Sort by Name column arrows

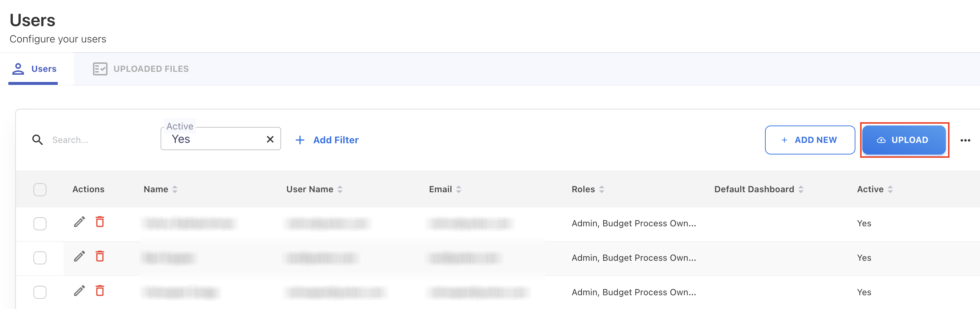175,189
